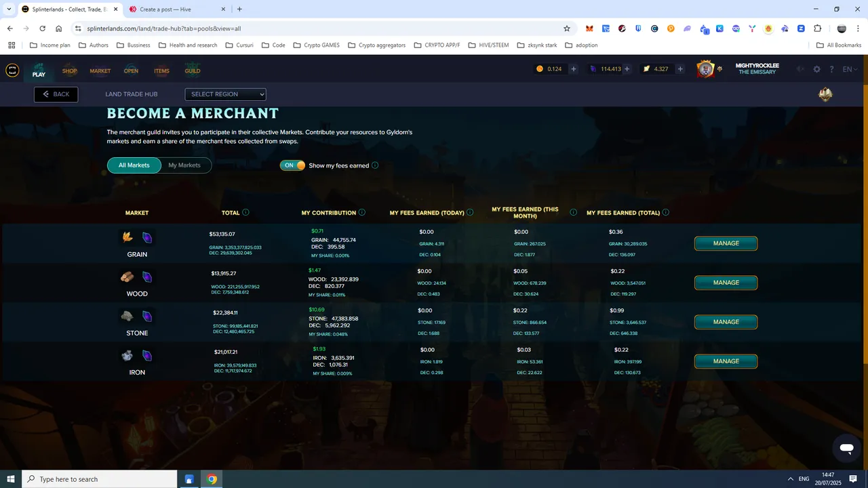Open the MIGHTYROCKLEE player avatar

[x=706, y=69]
